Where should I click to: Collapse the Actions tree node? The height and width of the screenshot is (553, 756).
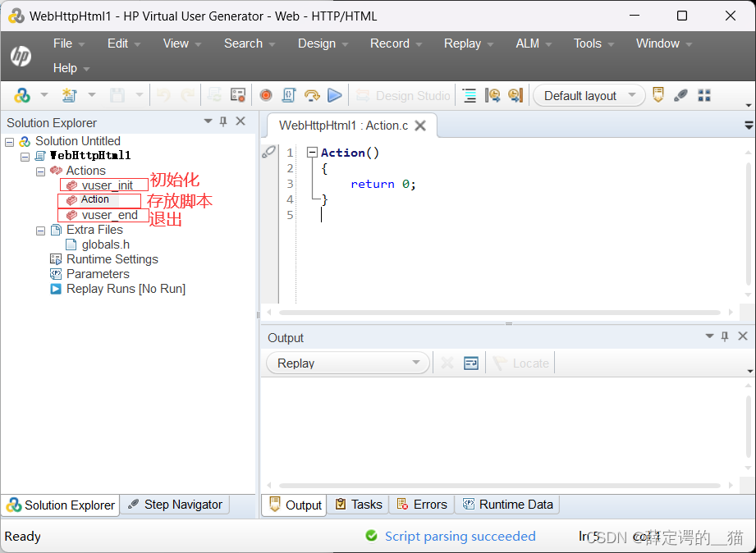point(41,171)
